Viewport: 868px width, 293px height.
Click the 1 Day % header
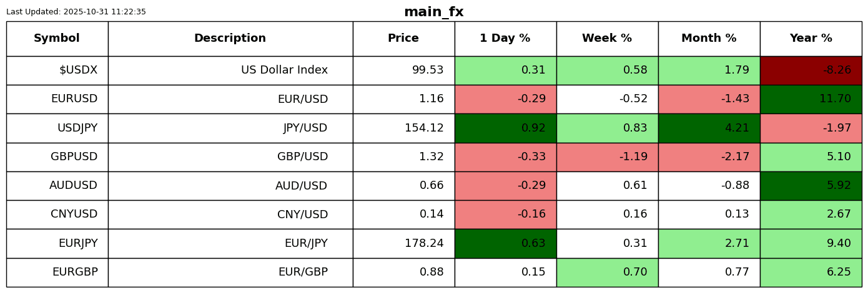tap(505, 39)
